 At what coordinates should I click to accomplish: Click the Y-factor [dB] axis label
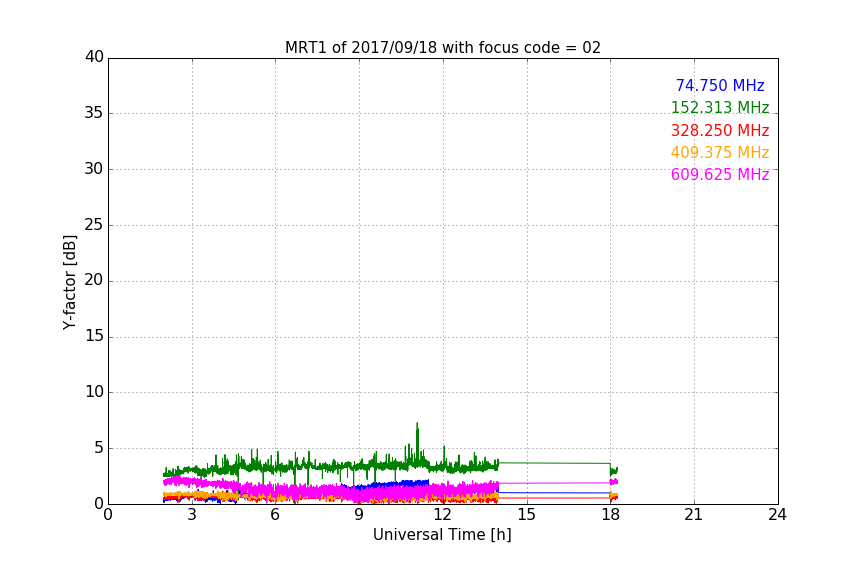[x=69, y=282]
